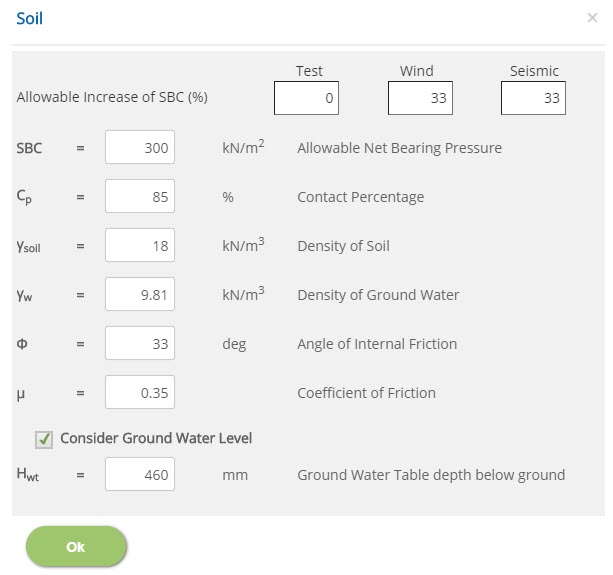Select the Wind SBC increase field

[420, 98]
